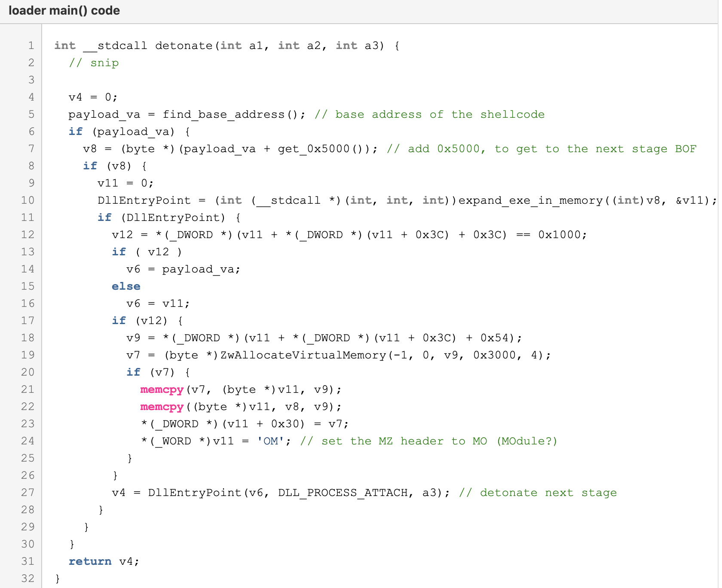Viewport: 722px width, 588px height.
Task: Click '0x54' offset on line 18
Action: [495, 338]
